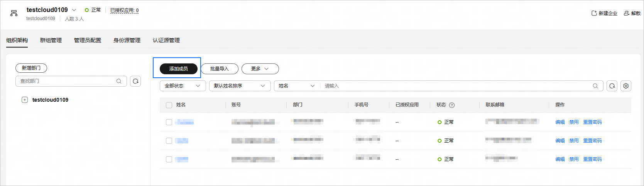The width and height of the screenshot is (644, 186).
Task: Open the 身份源管理 tab
Action: [127, 40]
